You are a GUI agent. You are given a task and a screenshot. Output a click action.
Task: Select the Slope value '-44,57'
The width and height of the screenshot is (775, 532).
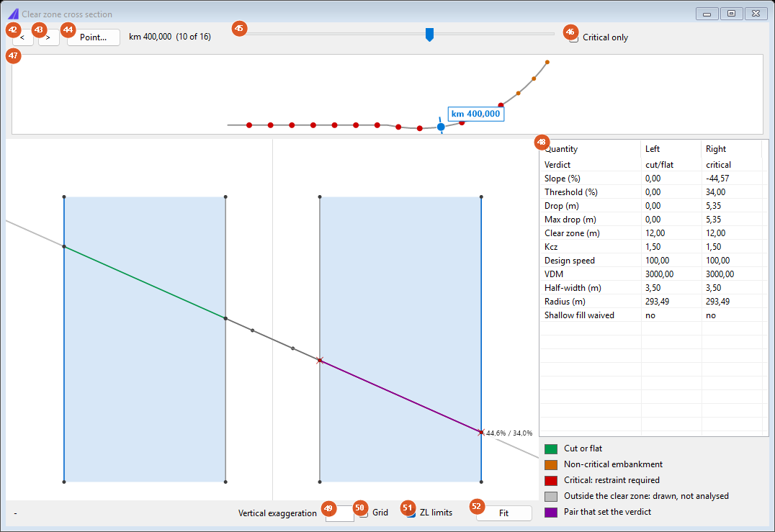(717, 179)
